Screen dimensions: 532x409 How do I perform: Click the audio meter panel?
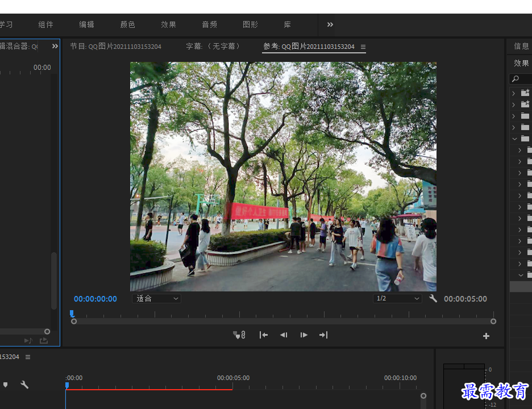pos(464,386)
